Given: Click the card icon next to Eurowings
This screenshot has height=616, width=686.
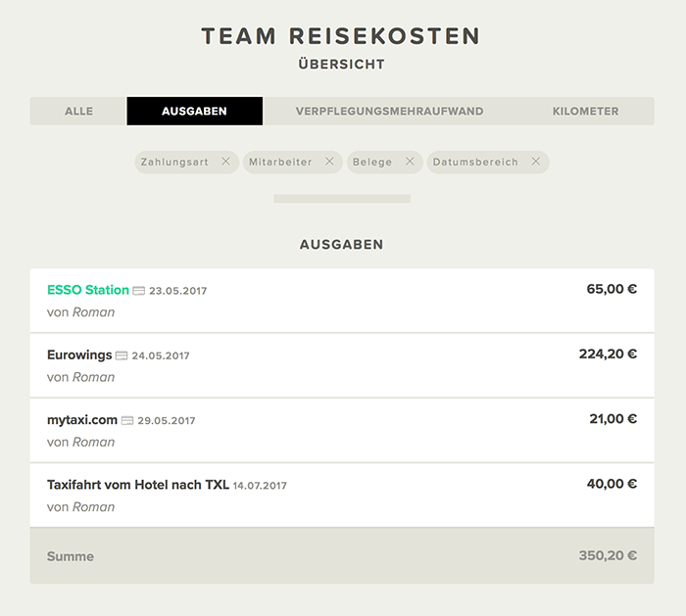Looking at the screenshot, I should coord(122,355).
